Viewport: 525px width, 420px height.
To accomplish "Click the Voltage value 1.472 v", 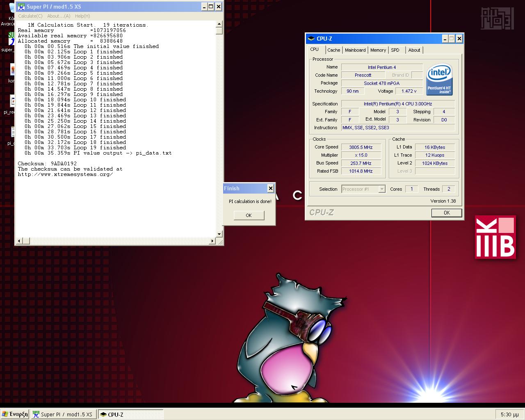I will click(x=409, y=91).
